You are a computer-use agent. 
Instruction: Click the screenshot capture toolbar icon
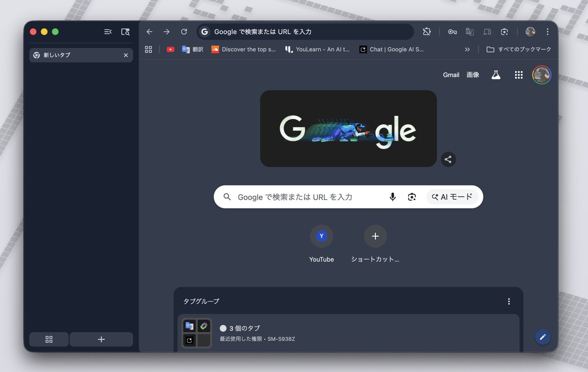click(x=504, y=32)
